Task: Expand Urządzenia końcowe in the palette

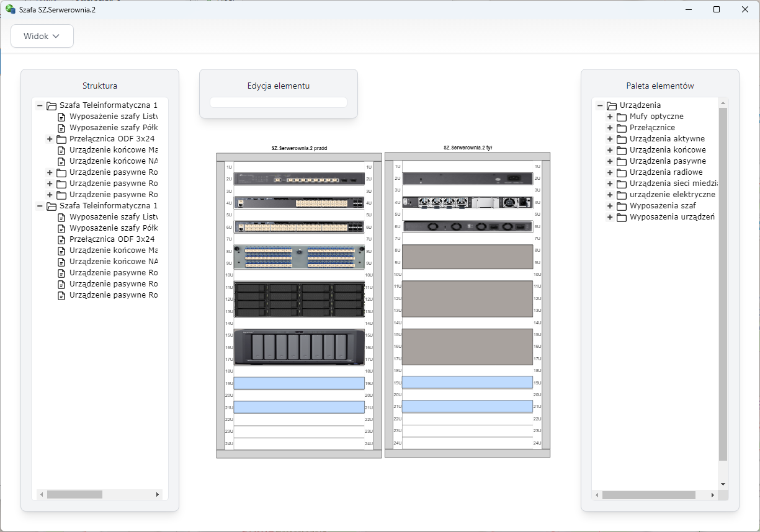Action: pyautogui.click(x=610, y=150)
